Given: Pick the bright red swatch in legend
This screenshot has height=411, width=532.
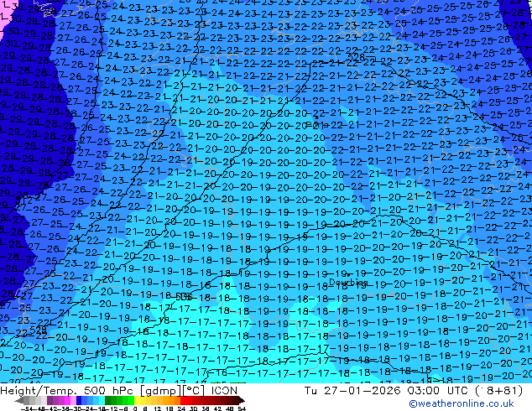Looking at the screenshot, I should pyautogui.click(x=183, y=401).
